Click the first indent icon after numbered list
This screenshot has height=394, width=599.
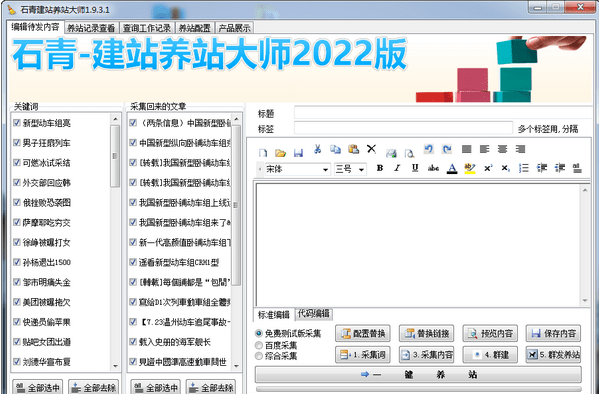click(x=542, y=168)
